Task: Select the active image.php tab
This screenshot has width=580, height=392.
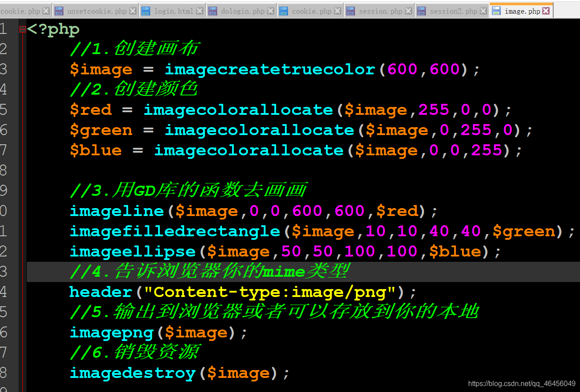Action: point(521,11)
